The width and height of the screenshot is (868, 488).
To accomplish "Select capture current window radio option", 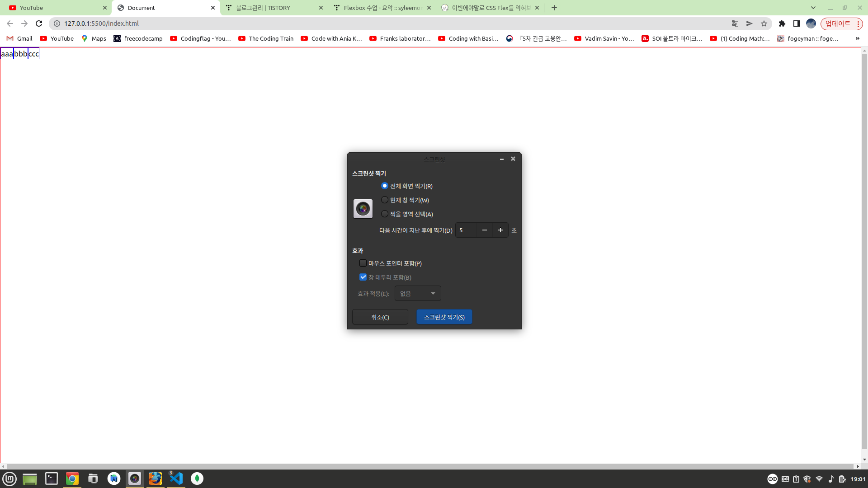I will coord(385,200).
